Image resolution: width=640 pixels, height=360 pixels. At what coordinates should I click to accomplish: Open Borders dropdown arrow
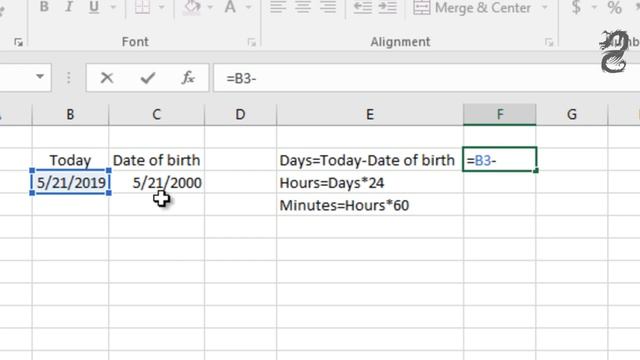pyautogui.click(x=161, y=7)
